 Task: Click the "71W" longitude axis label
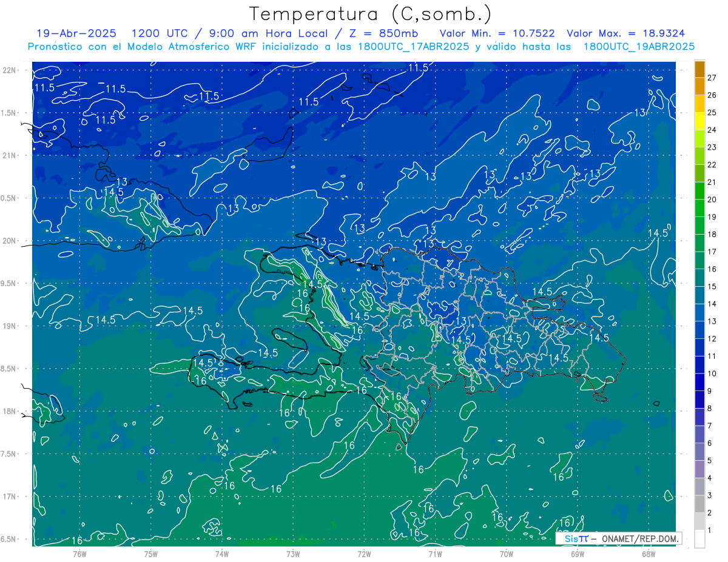click(x=435, y=554)
